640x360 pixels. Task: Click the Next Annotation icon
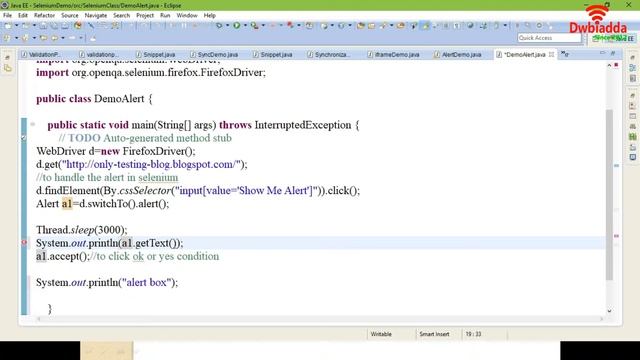(x=7, y=38)
